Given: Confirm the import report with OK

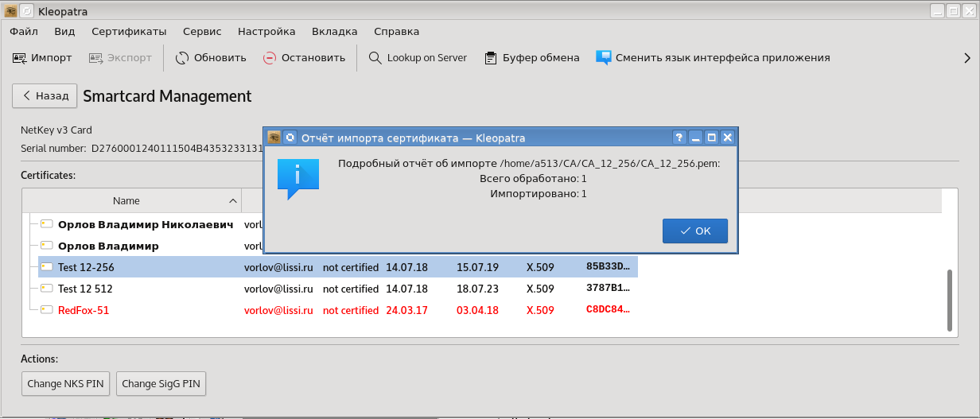Looking at the screenshot, I should [695, 231].
